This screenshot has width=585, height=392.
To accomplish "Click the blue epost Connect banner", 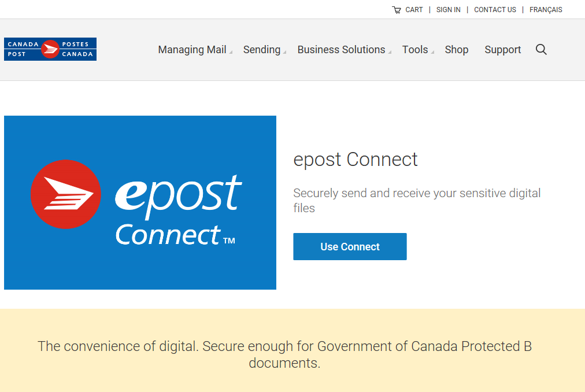I will click(140, 202).
